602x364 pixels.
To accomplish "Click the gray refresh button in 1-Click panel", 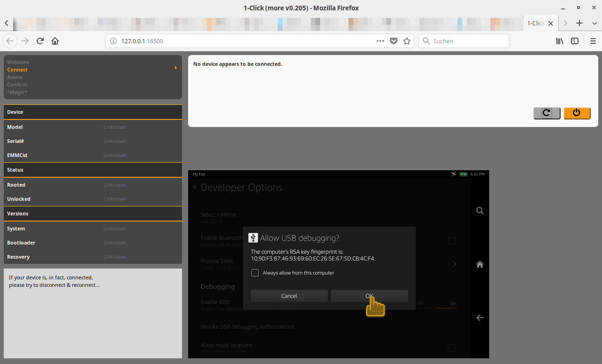I will 547,113.
